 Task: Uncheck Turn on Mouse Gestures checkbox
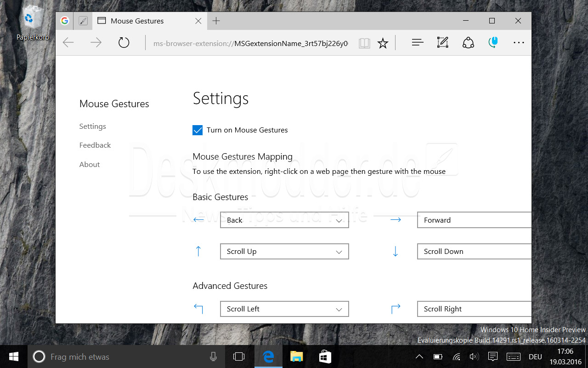(198, 130)
